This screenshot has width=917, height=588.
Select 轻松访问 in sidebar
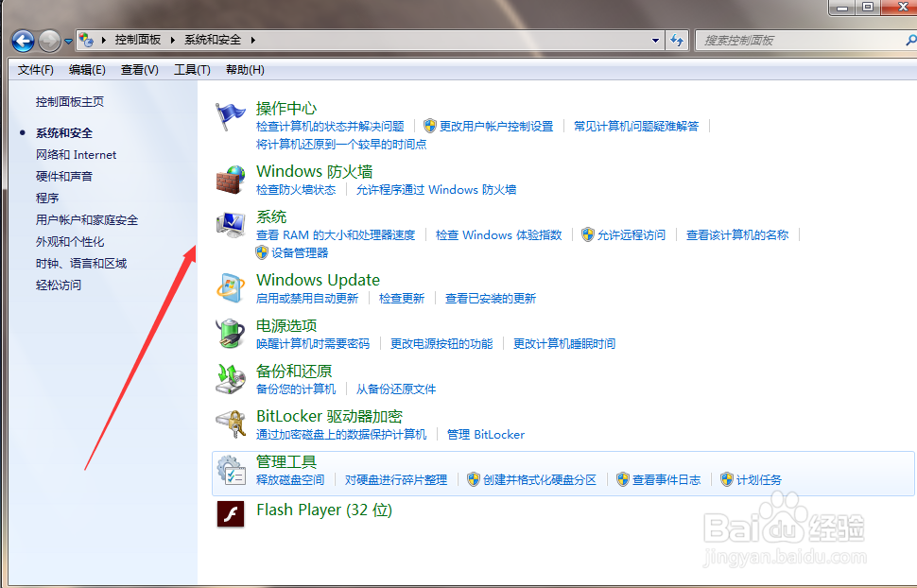[59, 285]
